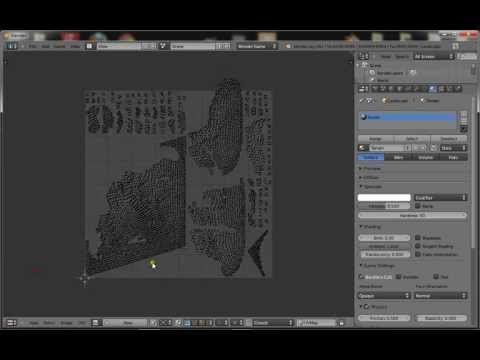Open the Image menu in UV editor
480x360 pixels.
(x=66, y=323)
